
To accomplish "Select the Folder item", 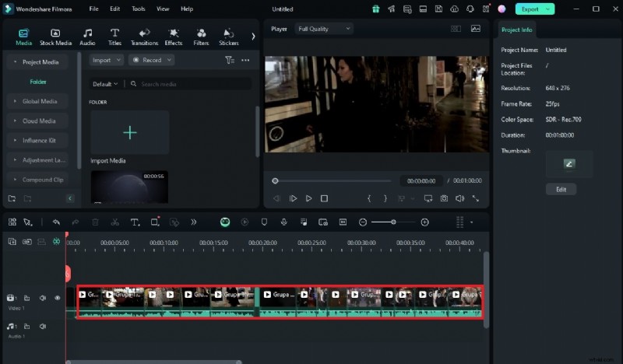I will 38,82.
